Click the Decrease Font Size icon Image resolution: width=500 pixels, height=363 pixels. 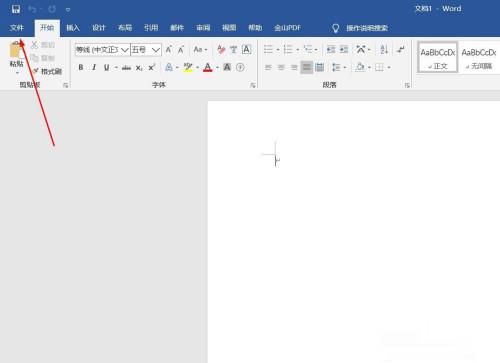pyautogui.click(x=181, y=50)
